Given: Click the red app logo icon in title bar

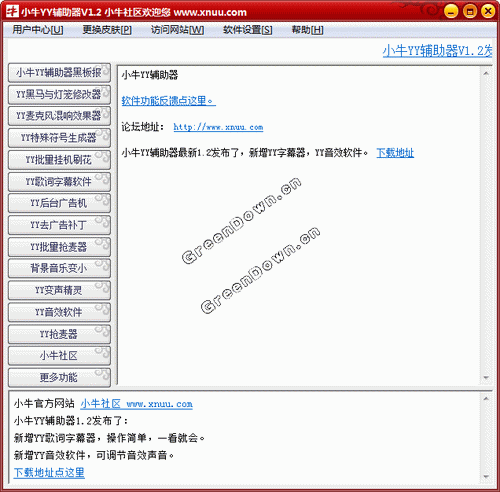Looking at the screenshot, I should pos(12,11).
